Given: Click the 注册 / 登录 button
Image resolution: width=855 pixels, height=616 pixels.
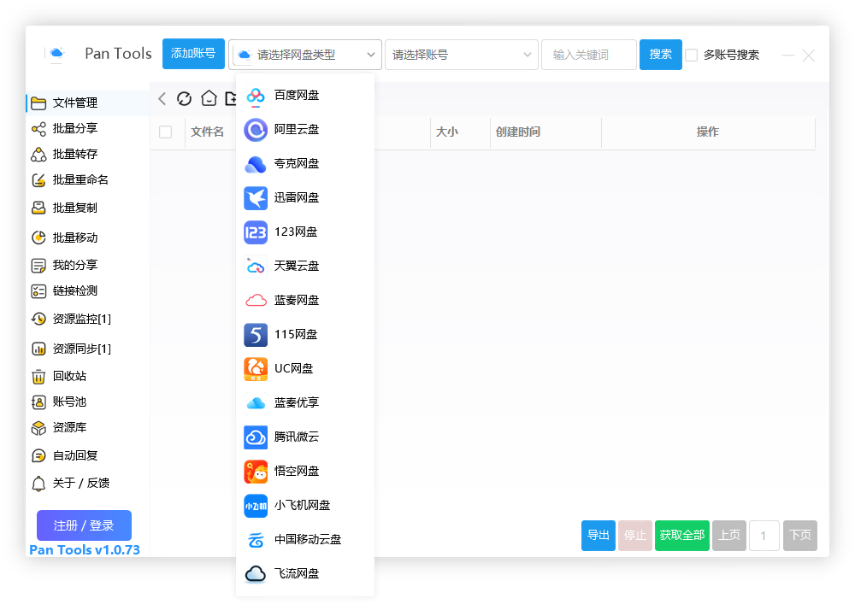Looking at the screenshot, I should point(84,525).
